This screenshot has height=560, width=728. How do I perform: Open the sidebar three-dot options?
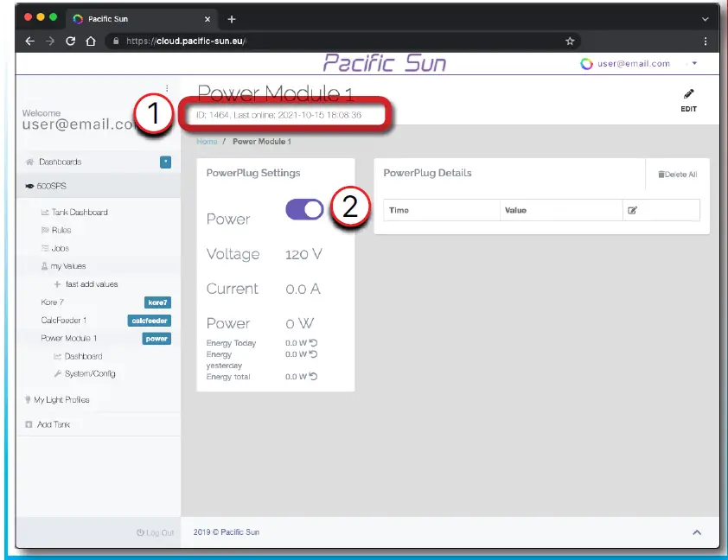tap(167, 88)
